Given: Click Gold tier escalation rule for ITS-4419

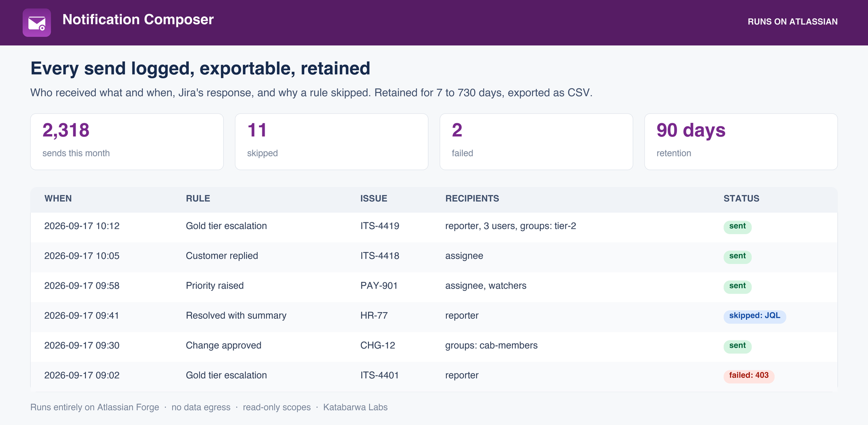Looking at the screenshot, I should coord(226,226).
